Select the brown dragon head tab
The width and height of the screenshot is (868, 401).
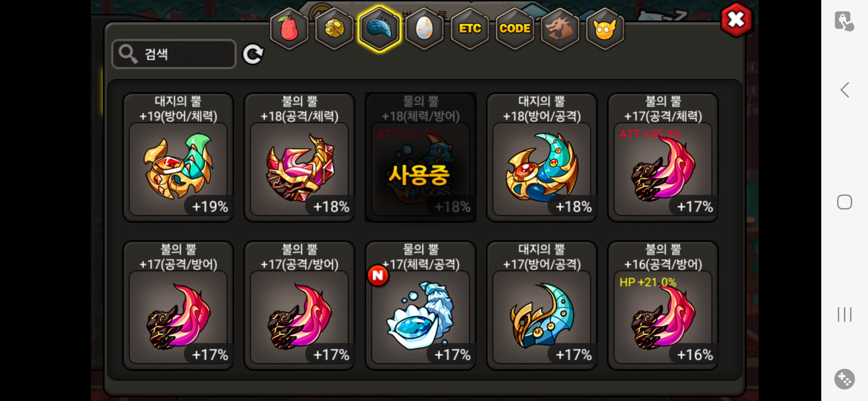[x=560, y=28]
